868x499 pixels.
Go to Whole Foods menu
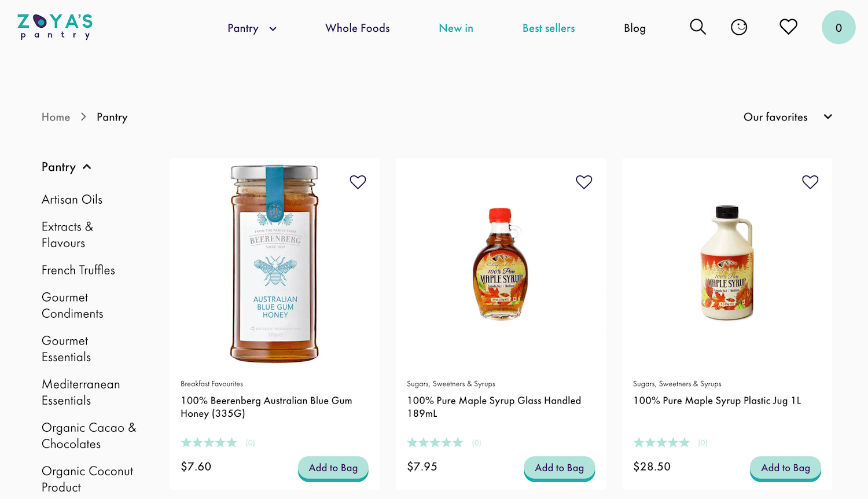coord(357,28)
